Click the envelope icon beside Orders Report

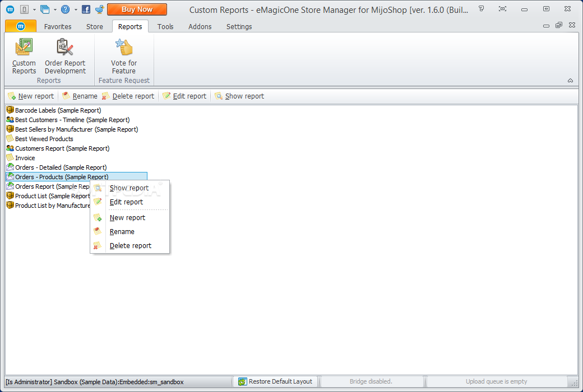click(x=10, y=186)
